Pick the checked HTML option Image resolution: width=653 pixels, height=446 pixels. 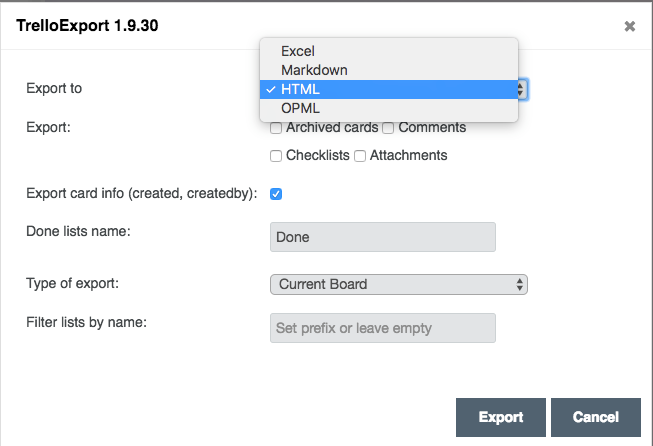tap(300, 89)
